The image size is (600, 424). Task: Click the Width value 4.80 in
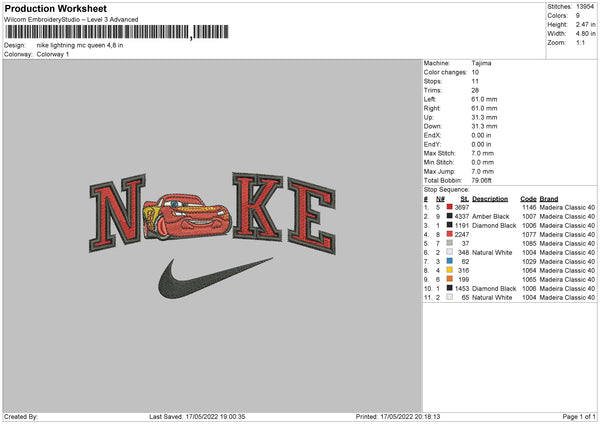tap(585, 34)
